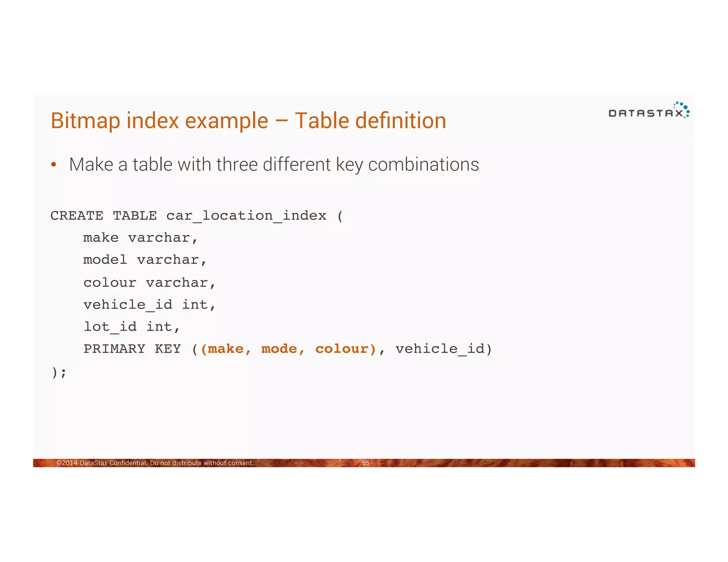Click the 'colour varchar,' code line
728x562 pixels.
click(149, 283)
